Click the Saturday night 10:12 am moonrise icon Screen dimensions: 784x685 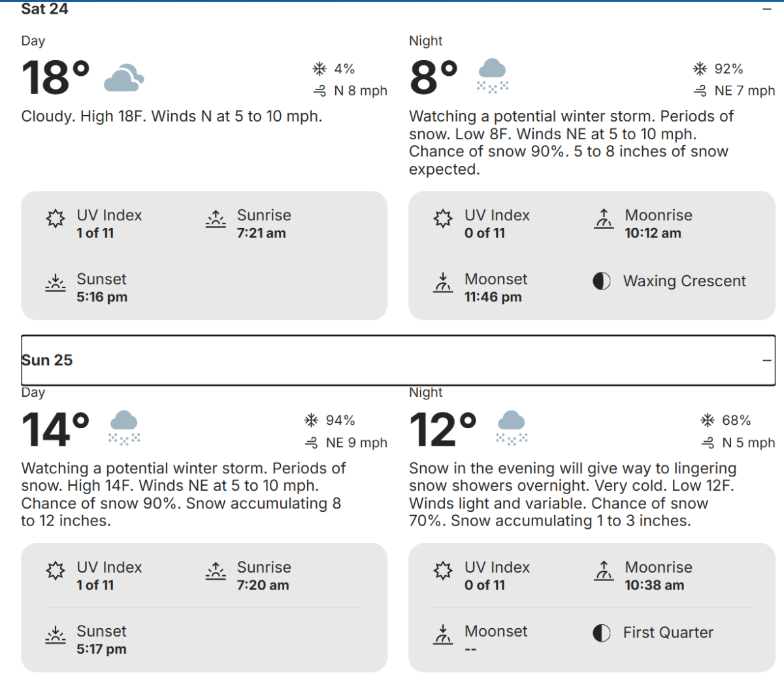coord(604,219)
